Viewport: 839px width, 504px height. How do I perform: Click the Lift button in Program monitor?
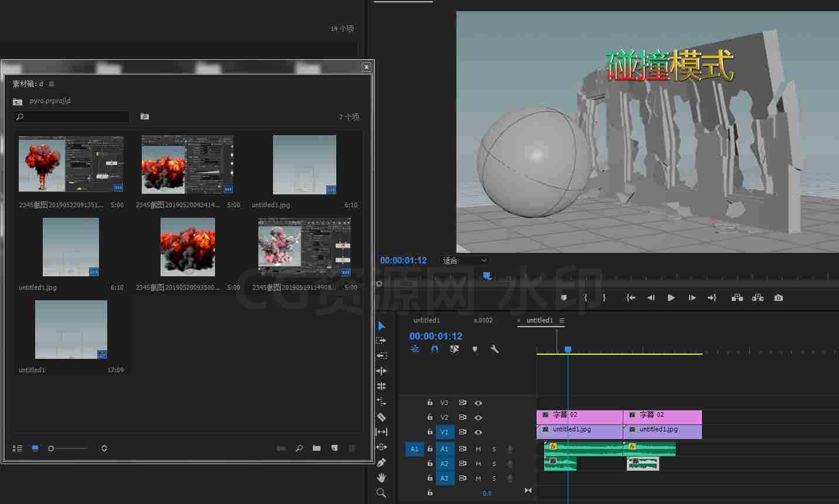(737, 298)
